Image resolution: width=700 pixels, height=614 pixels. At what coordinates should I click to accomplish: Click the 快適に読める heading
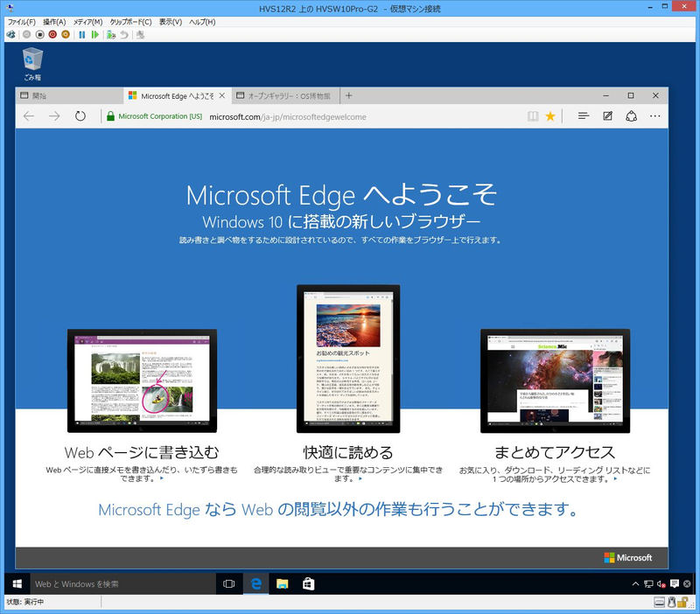click(348, 452)
